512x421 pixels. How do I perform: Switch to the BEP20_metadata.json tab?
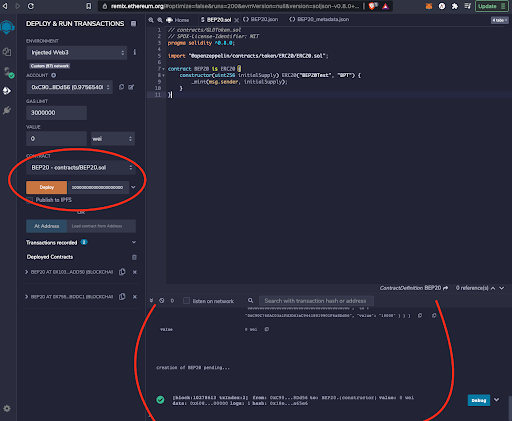(x=319, y=19)
